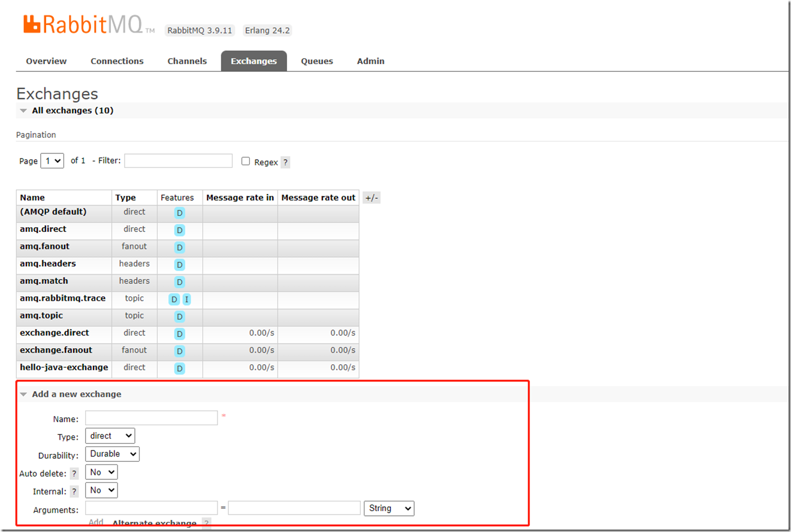Open the amq.match exchange
Screen dimensions: 791x532
pyautogui.click(x=44, y=281)
